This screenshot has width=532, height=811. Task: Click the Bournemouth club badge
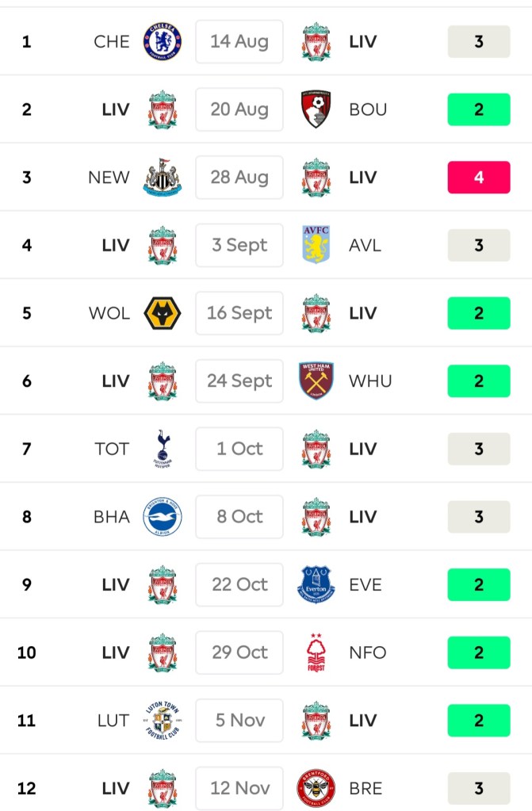coord(316,109)
